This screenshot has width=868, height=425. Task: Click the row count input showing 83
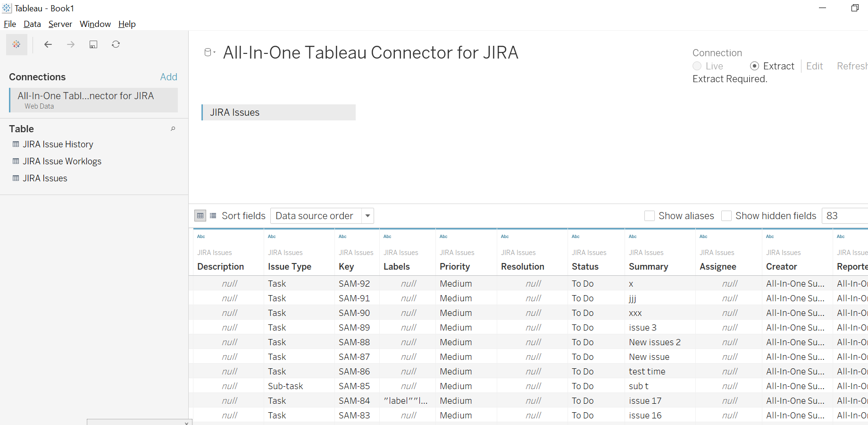pyautogui.click(x=844, y=215)
